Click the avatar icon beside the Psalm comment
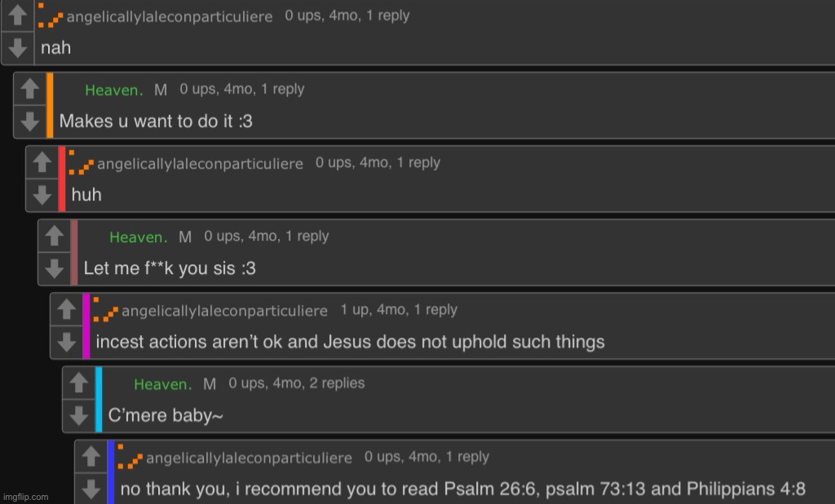Image resolution: width=835 pixels, height=504 pixels. [x=130, y=457]
